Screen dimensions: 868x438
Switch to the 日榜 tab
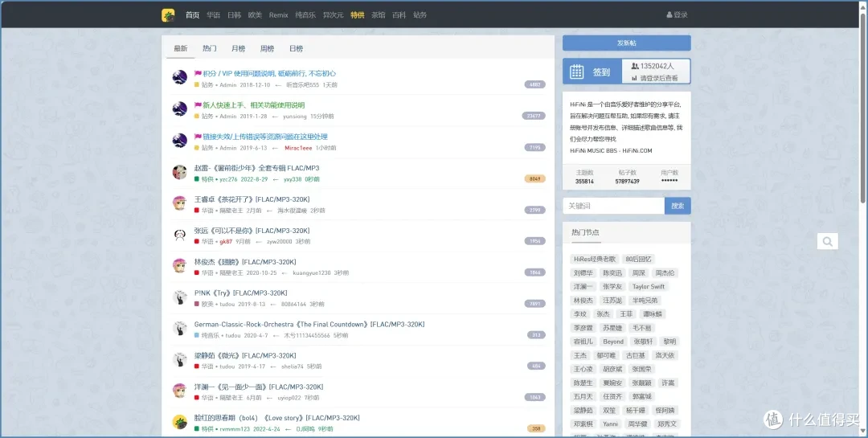[296, 49]
